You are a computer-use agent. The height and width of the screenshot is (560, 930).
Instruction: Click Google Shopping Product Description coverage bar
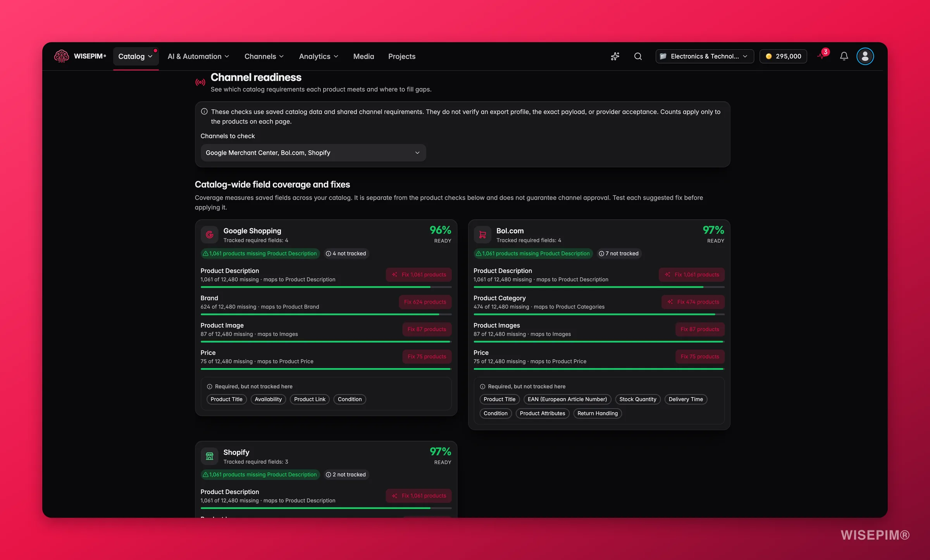[326, 287]
